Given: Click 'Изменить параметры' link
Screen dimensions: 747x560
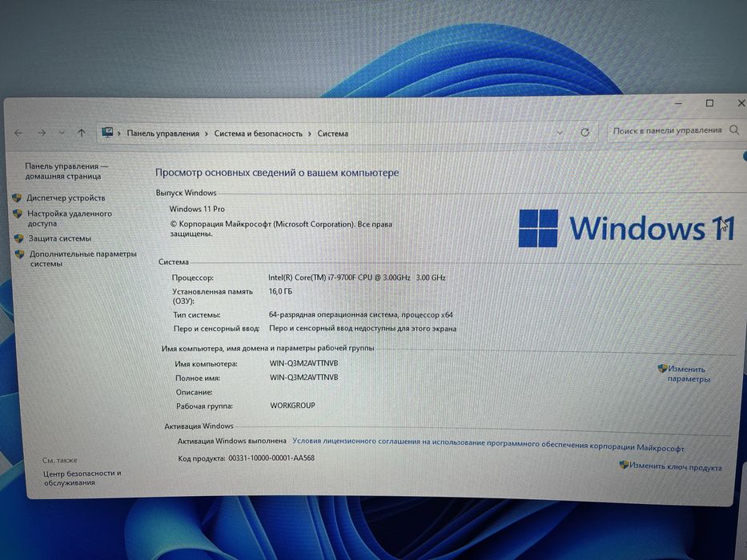Looking at the screenshot, I should point(687,374).
